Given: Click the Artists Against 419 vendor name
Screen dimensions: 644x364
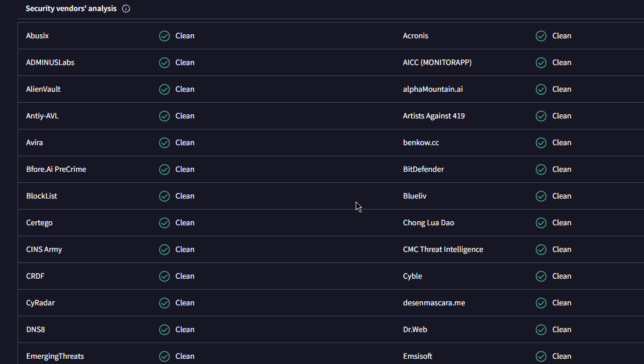Looking at the screenshot, I should 434,116.
